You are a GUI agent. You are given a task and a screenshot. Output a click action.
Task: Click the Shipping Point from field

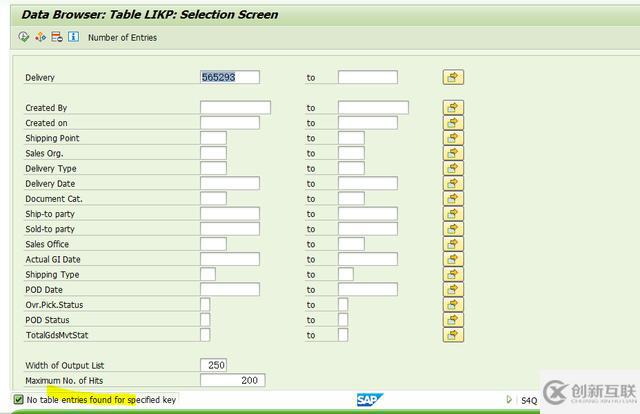213,138
